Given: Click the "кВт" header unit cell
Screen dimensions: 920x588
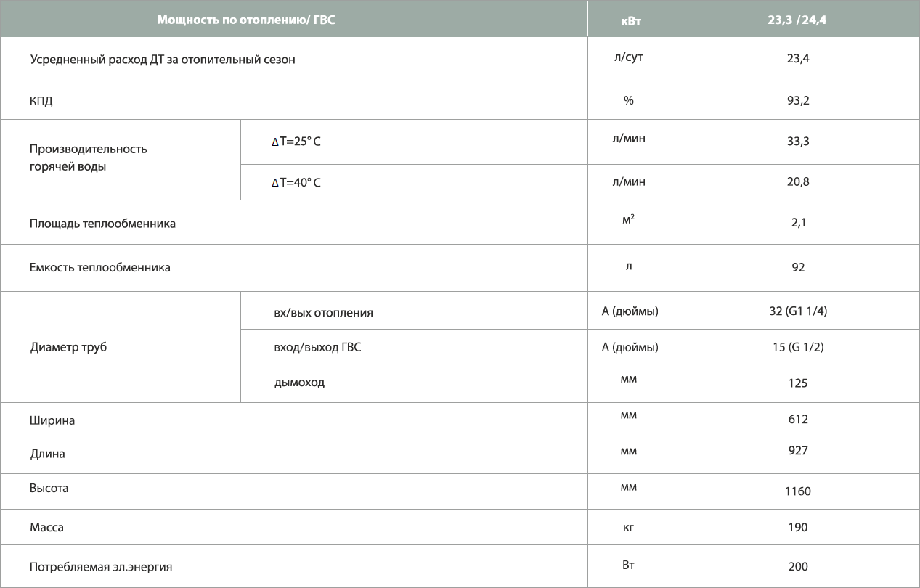Looking at the screenshot, I should click(629, 21).
